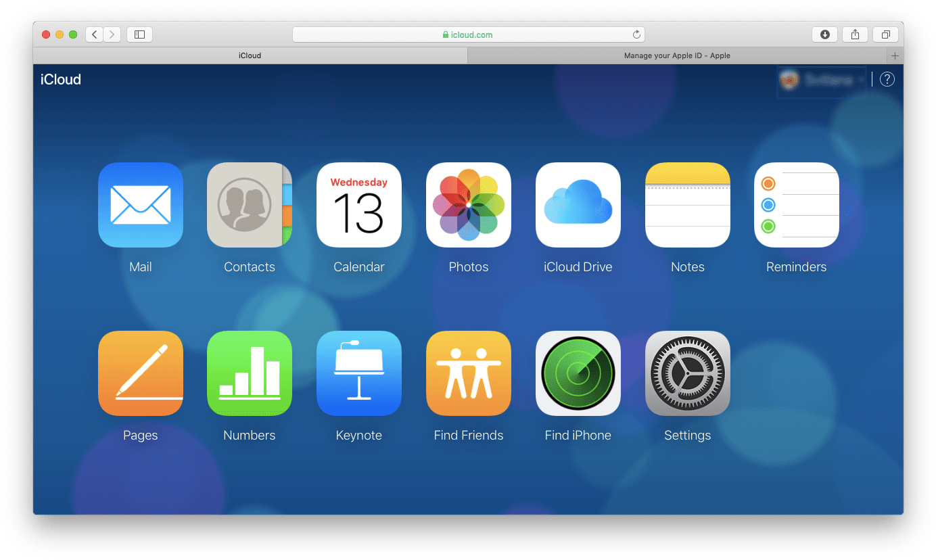Go back with Safari's back arrow
Viewport: 936px width, 560px height.
point(95,34)
